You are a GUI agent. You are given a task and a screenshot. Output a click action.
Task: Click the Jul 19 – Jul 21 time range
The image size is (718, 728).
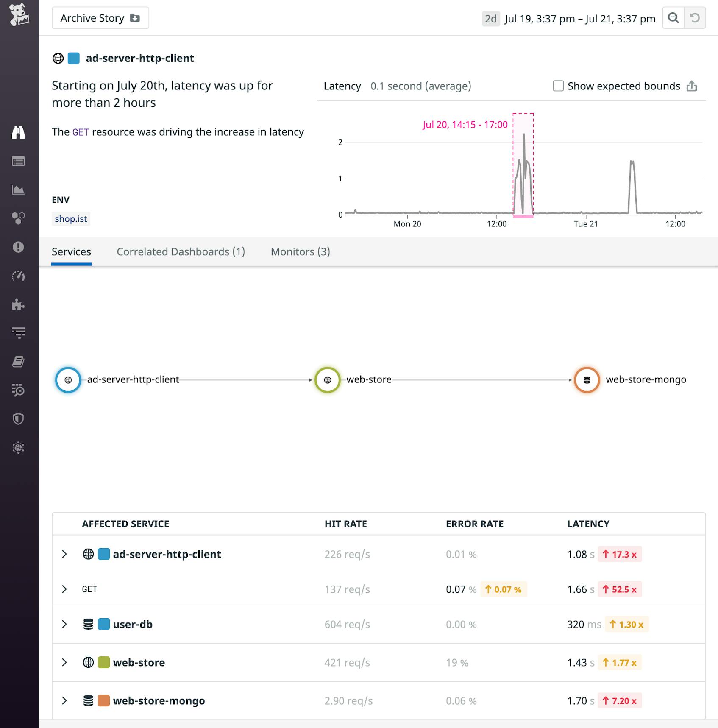tap(579, 18)
